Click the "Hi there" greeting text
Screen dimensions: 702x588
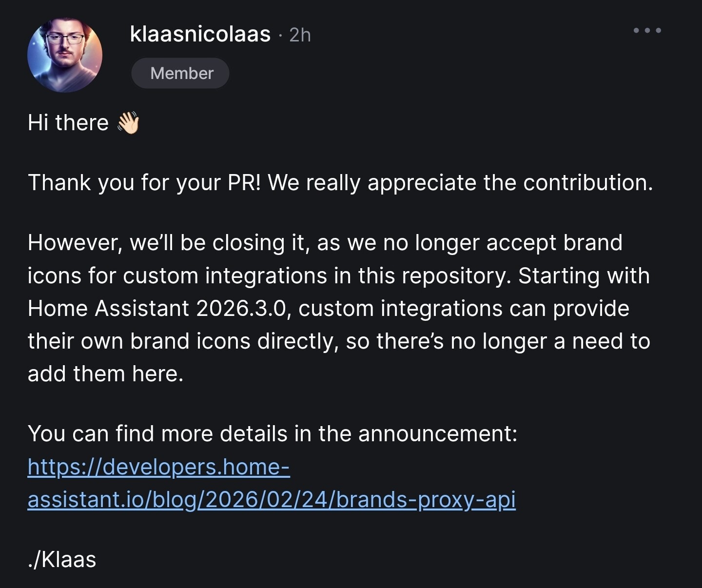68,123
